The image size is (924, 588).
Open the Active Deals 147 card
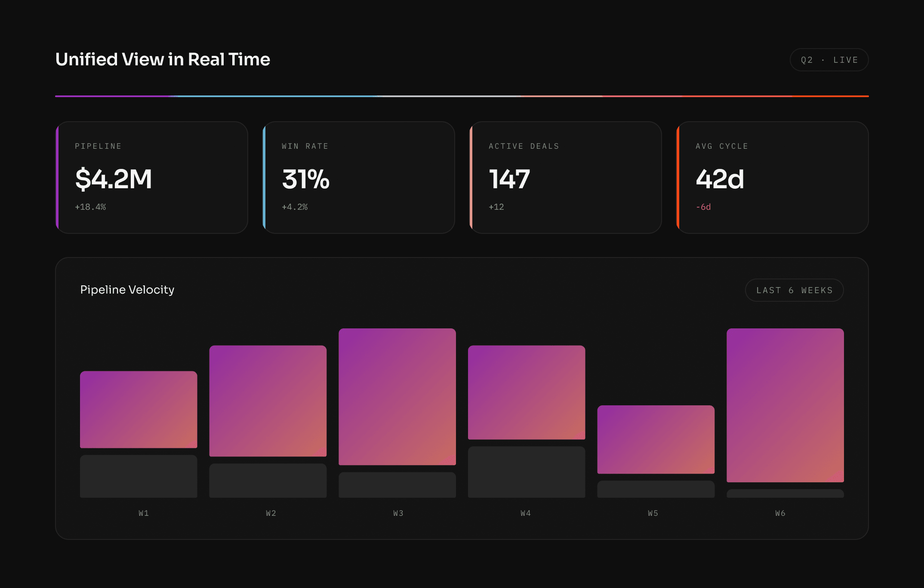point(565,178)
